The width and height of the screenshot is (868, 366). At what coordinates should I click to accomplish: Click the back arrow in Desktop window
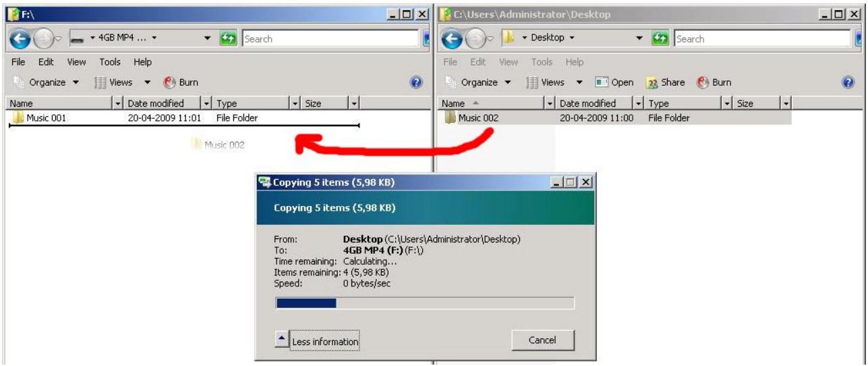pos(452,39)
